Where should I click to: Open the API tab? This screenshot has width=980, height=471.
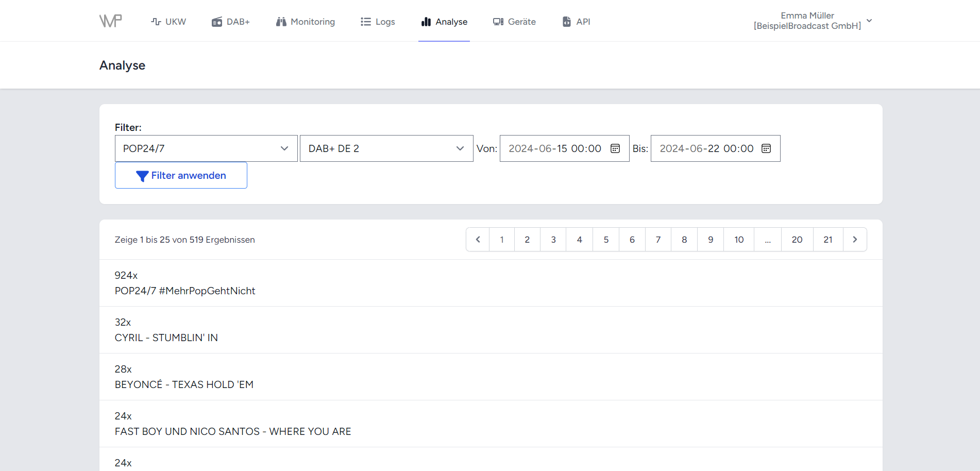(x=576, y=22)
